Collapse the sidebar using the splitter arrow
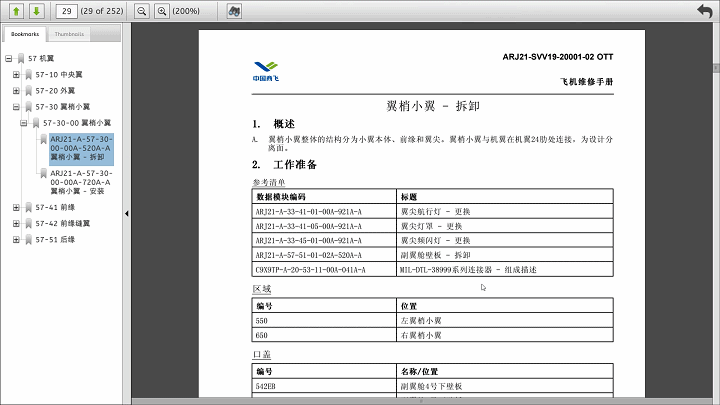720x405 pixels. (x=126, y=214)
